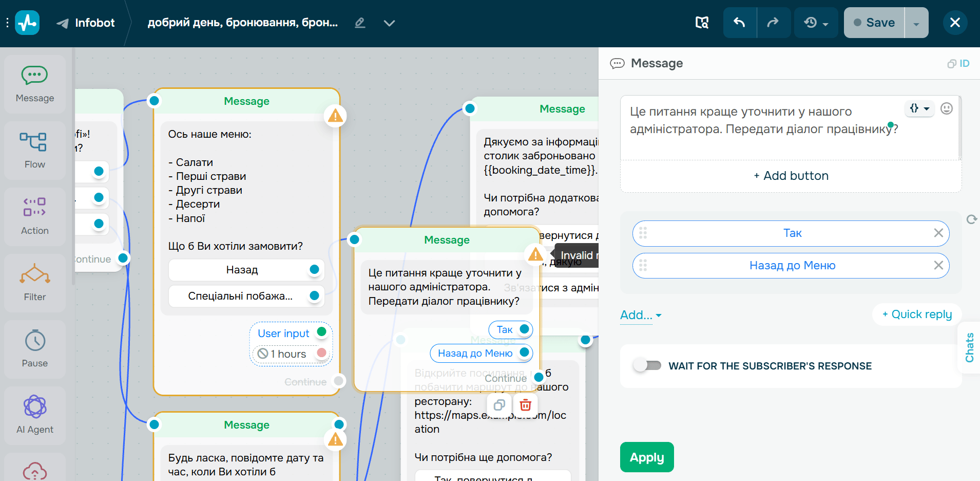Open the Infobot breadcrumb

tap(86, 23)
